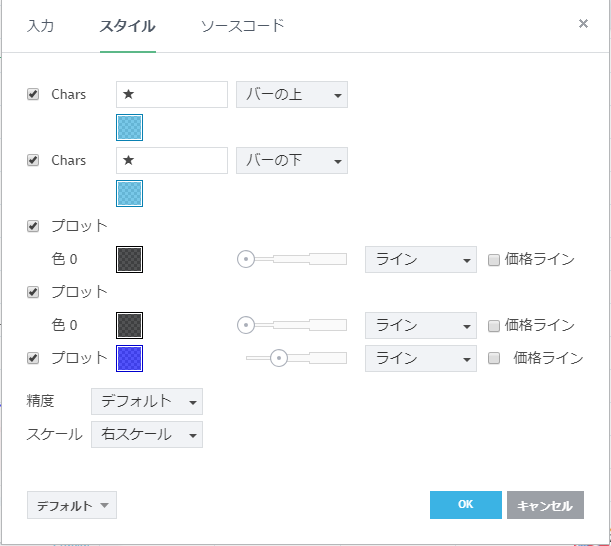The height and width of the screenshot is (546, 611).
Task: Close the style dialog with the X icon
Action: (583, 23)
